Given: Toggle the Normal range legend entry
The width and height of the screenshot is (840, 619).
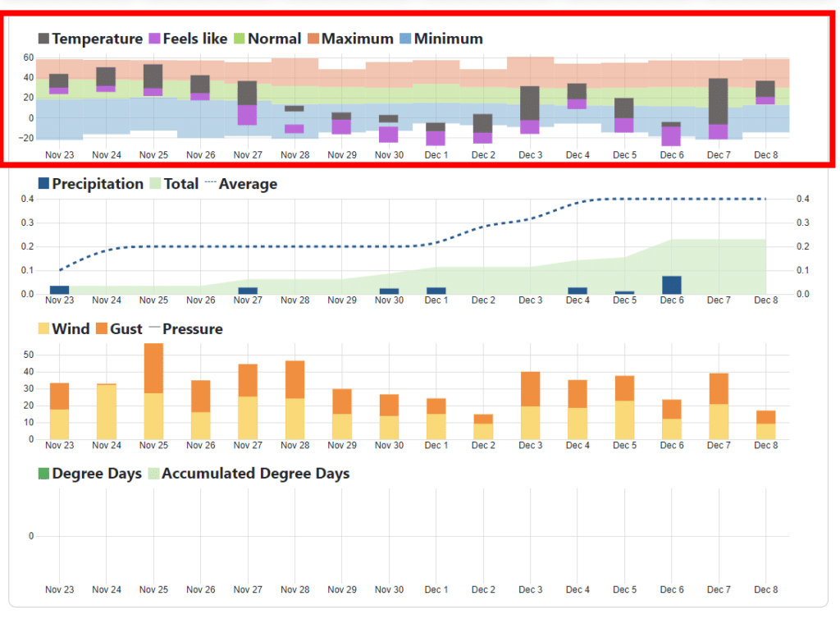Looking at the screenshot, I should (x=239, y=39).
